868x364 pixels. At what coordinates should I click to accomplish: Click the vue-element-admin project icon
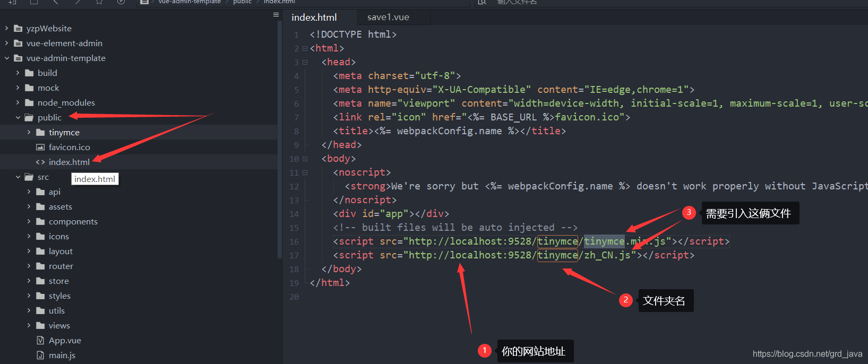(18, 44)
